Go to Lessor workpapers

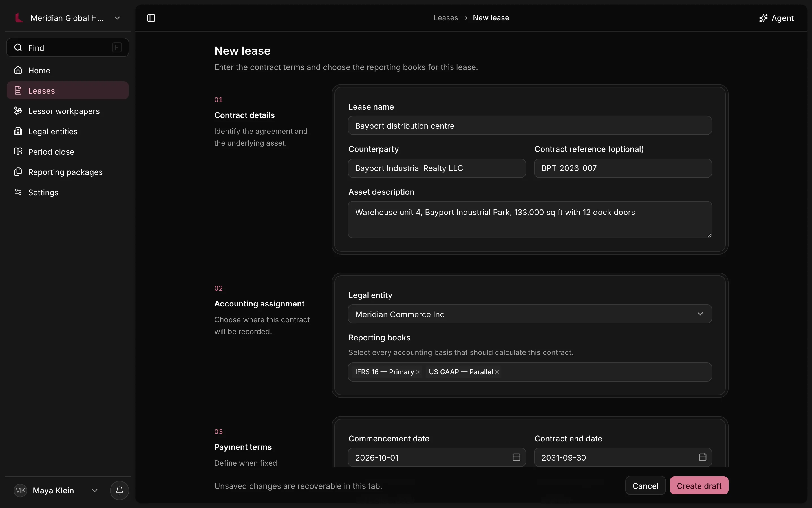tap(67, 111)
